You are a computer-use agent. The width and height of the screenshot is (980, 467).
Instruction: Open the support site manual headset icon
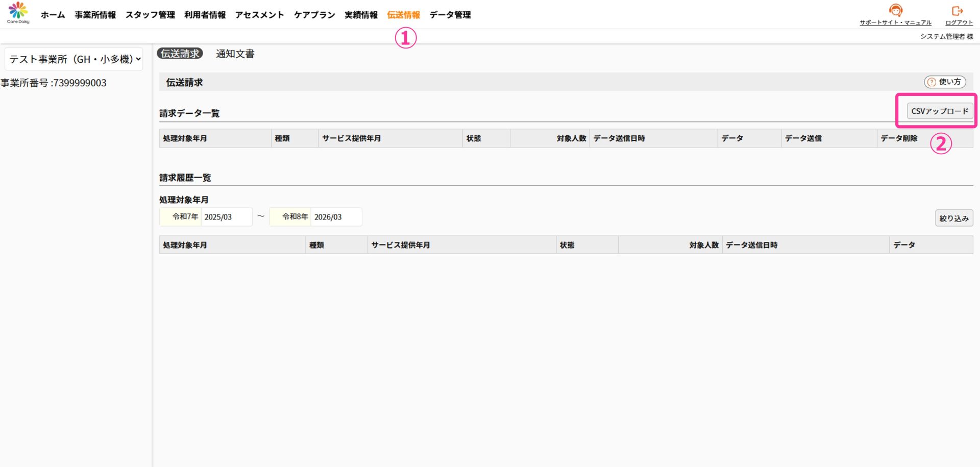895,11
